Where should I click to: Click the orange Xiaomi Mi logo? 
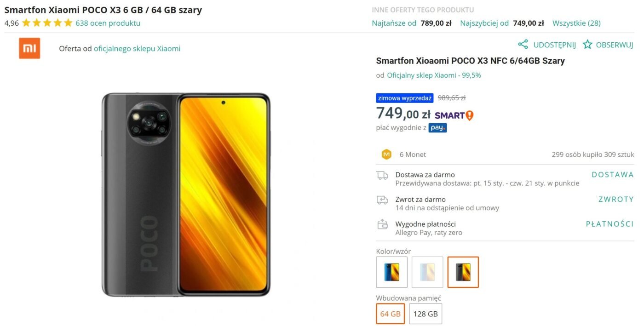[x=29, y=48]
